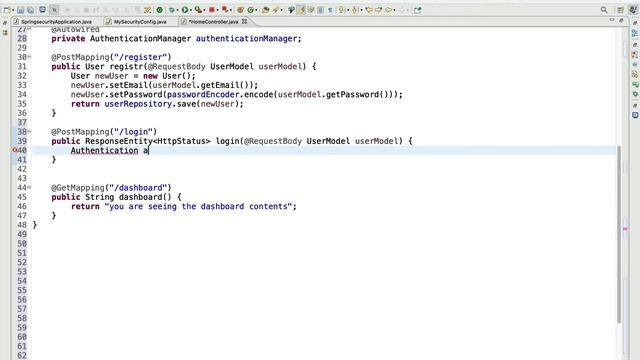Click the "/dashboard" string in GetMapping
640x360 pixels.
[138, 188]
